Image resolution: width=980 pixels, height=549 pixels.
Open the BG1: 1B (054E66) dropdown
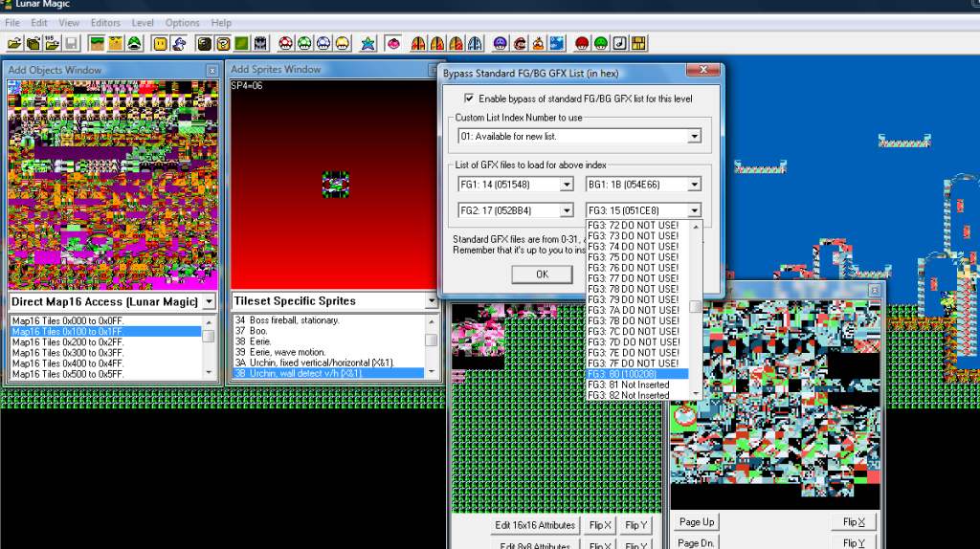pos(694,185)
